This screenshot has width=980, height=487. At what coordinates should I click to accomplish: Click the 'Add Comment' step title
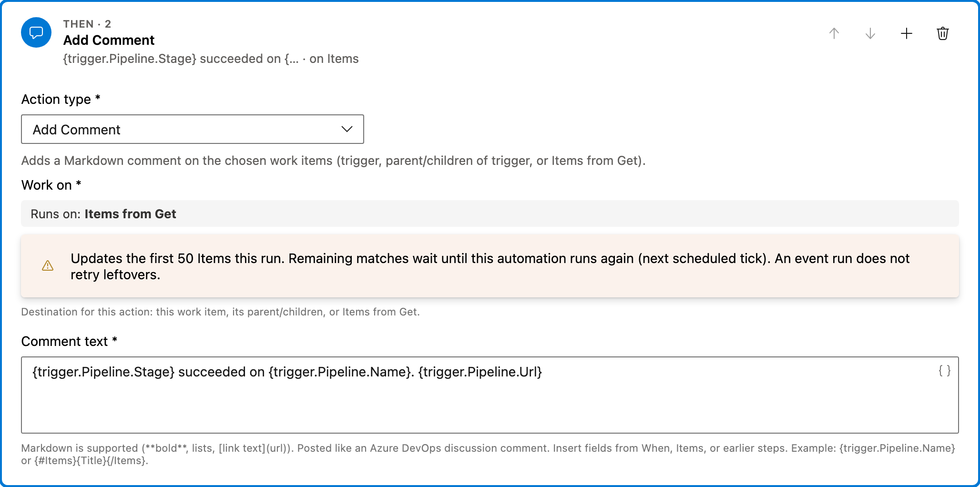pos(109,40)
